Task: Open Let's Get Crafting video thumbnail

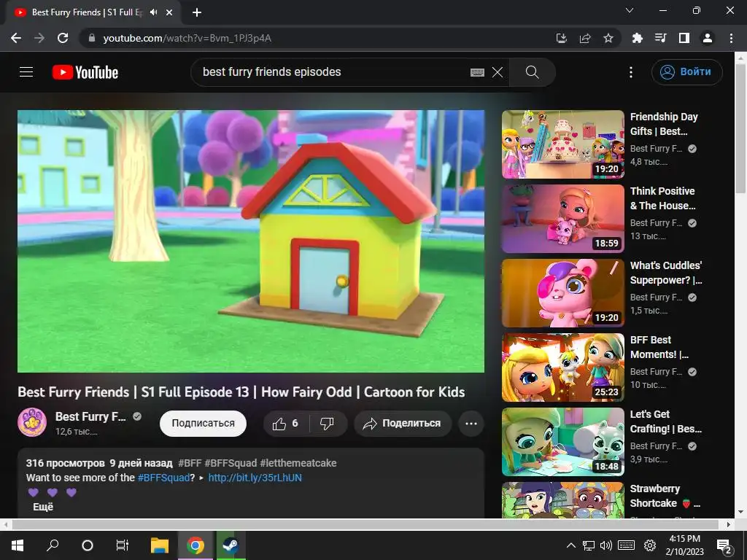Action: [563, 441]
